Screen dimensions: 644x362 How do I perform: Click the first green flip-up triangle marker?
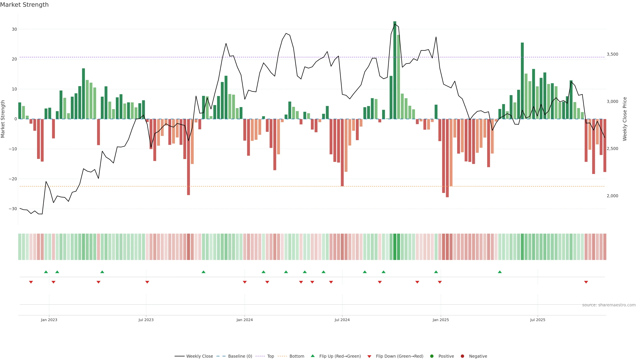pyautogui.click(x=46, y=272)
